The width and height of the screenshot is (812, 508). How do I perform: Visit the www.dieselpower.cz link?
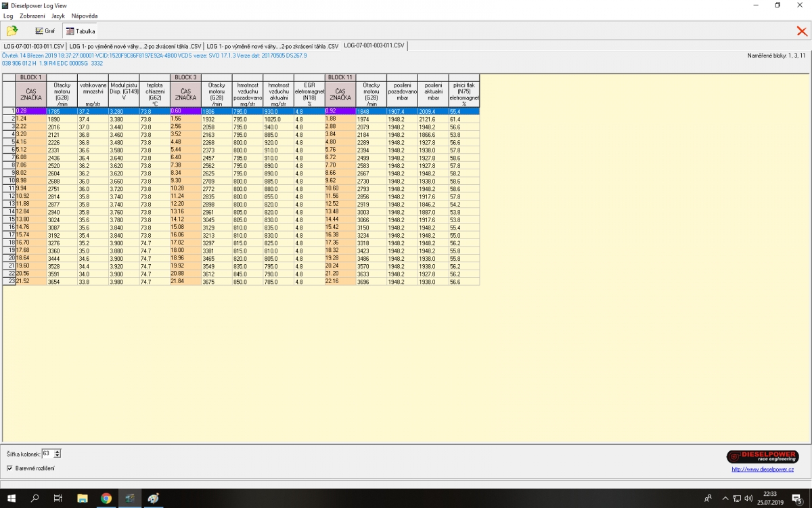click(762, 469)
